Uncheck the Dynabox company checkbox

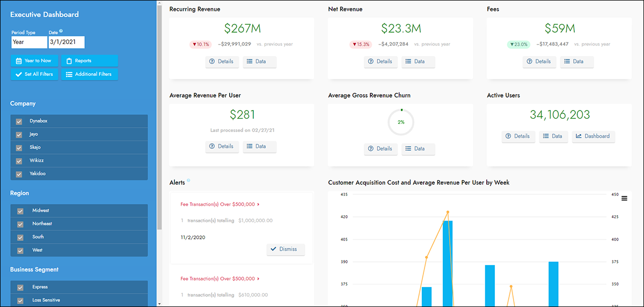(20, 121)
